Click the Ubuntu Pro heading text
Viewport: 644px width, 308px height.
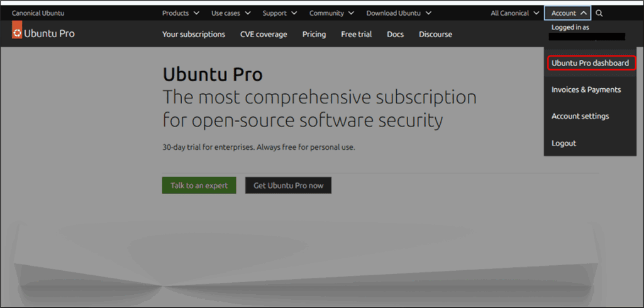click(213, 75)
